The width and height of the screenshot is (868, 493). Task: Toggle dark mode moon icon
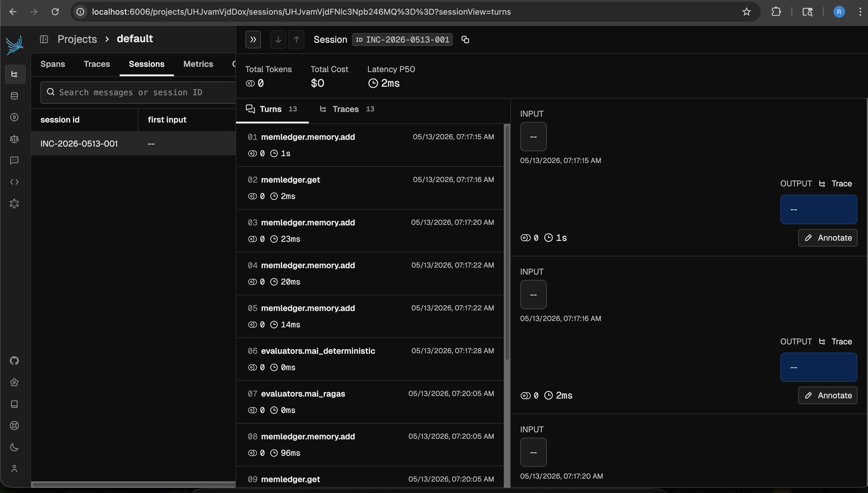(15, 447)
